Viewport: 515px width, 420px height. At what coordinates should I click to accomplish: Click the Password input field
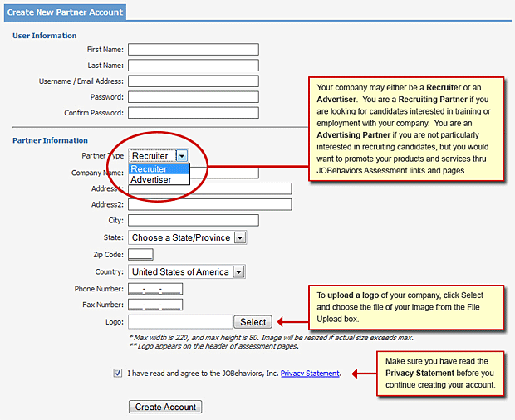[193, 97]
